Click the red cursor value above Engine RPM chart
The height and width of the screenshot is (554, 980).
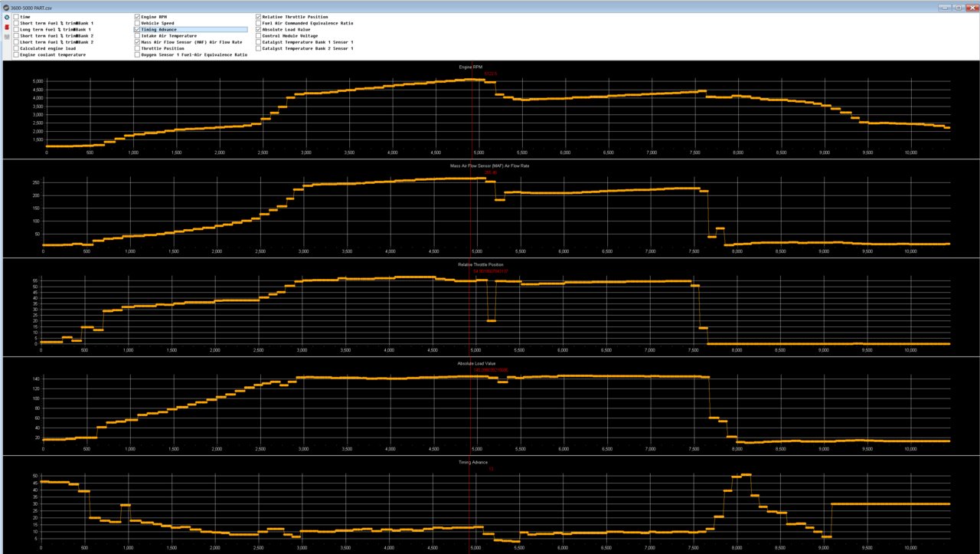[491, 74]
